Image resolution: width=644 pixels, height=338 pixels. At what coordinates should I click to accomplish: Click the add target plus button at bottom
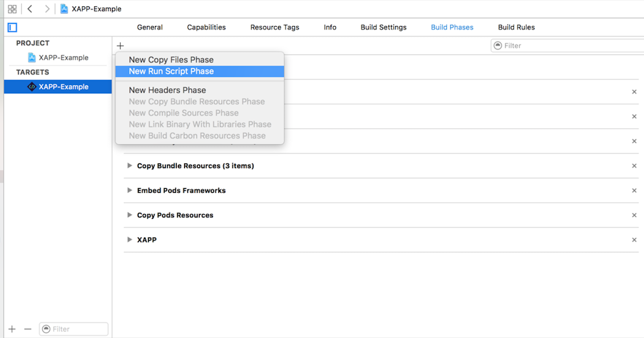pyautogui.click(x=12, y=329)
